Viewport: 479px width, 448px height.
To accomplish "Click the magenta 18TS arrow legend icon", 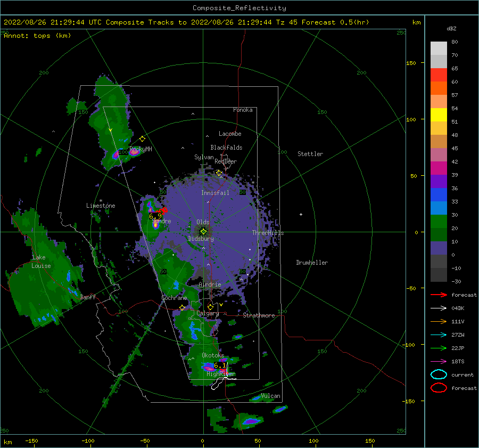I will coord(439,362).
